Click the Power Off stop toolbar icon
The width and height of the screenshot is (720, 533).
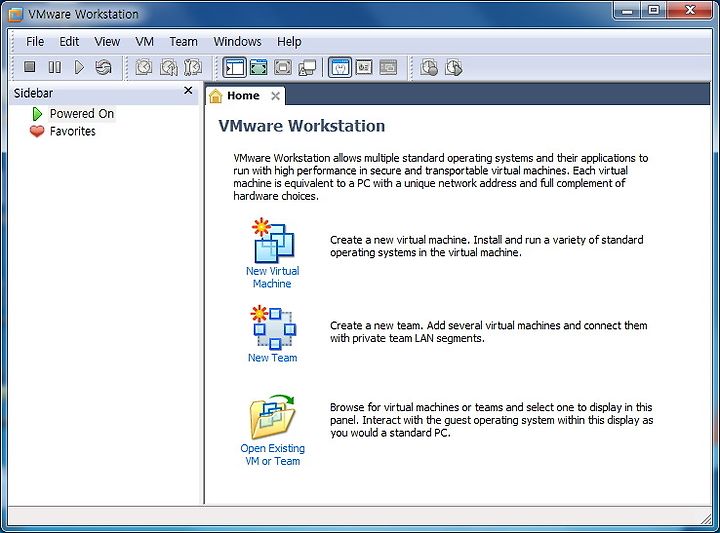pos(29,67)
